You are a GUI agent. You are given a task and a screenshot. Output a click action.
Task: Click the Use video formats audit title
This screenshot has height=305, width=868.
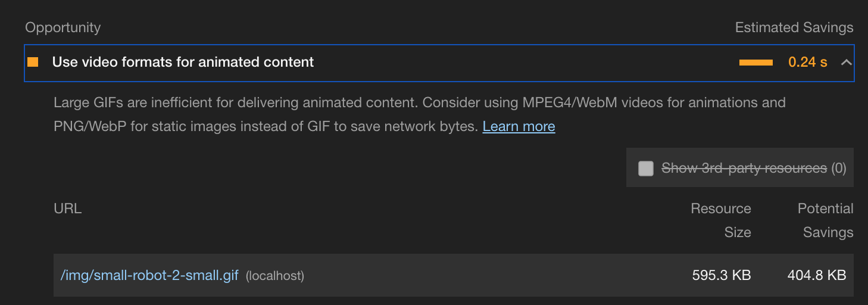(x=183, y=62)
